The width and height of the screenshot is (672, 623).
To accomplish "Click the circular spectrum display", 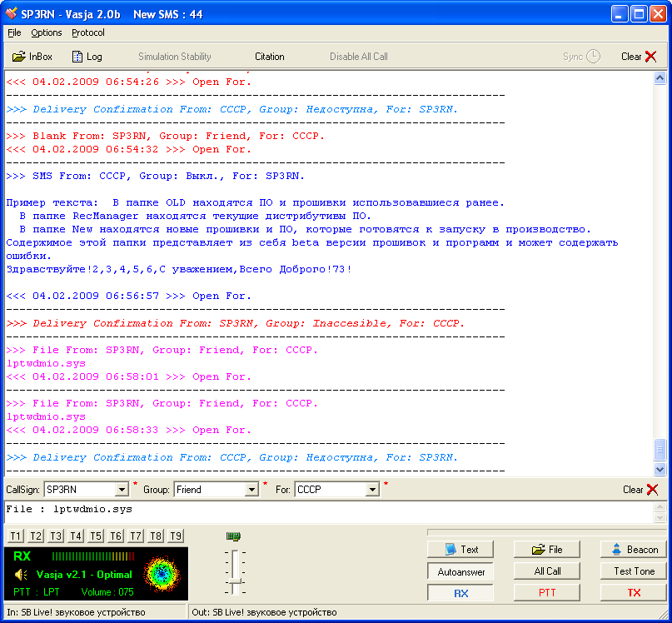I will click(x=162, y=573).
